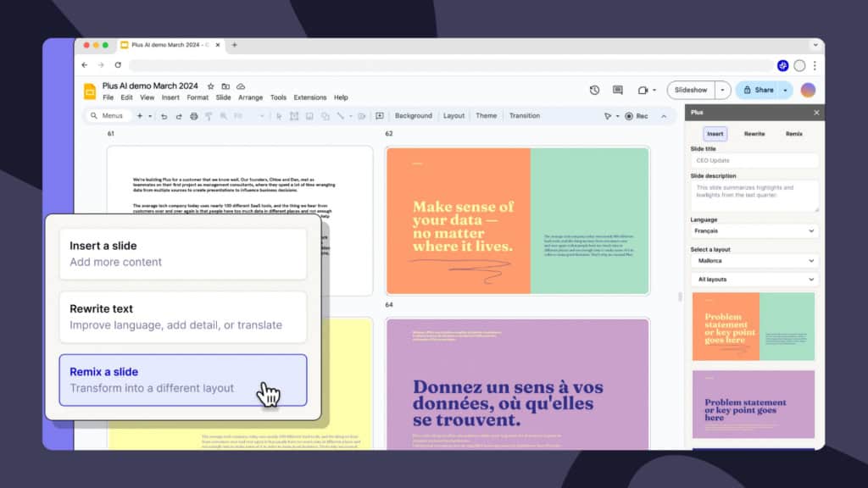Open version history via the clock icon
The width and height of the screenshot is (868, 488).
pos(595,90)
